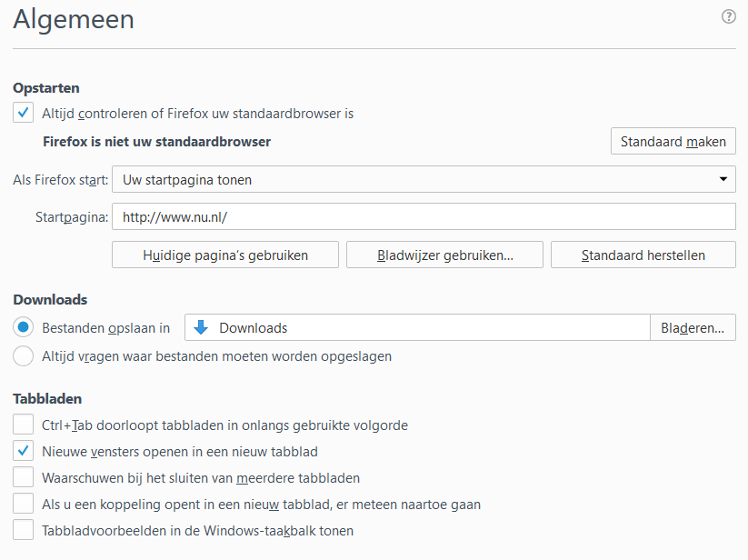Enable Ctrl+Tab doorloopt tabbladen checkbox
The height and width of the screenshot is (560, 748).
23,424
